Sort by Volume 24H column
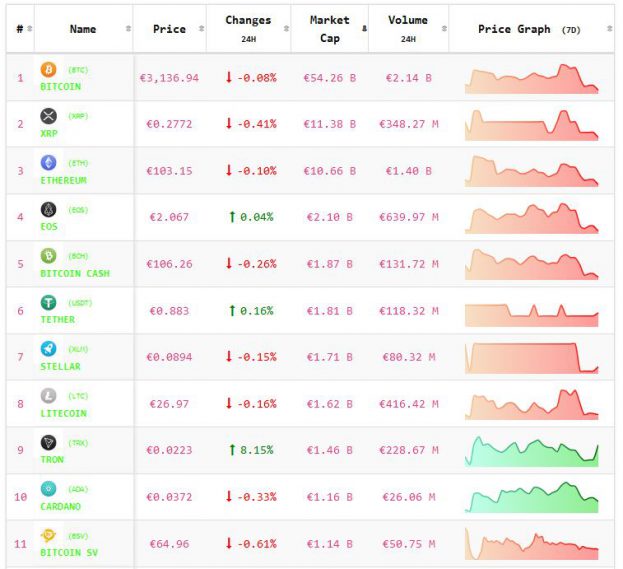The image size is (623, 569). pyautogui.click(x=407, y=28)
